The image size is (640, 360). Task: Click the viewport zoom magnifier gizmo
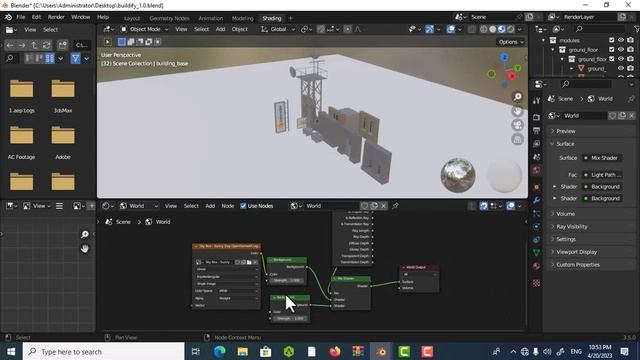click(518, 96)
